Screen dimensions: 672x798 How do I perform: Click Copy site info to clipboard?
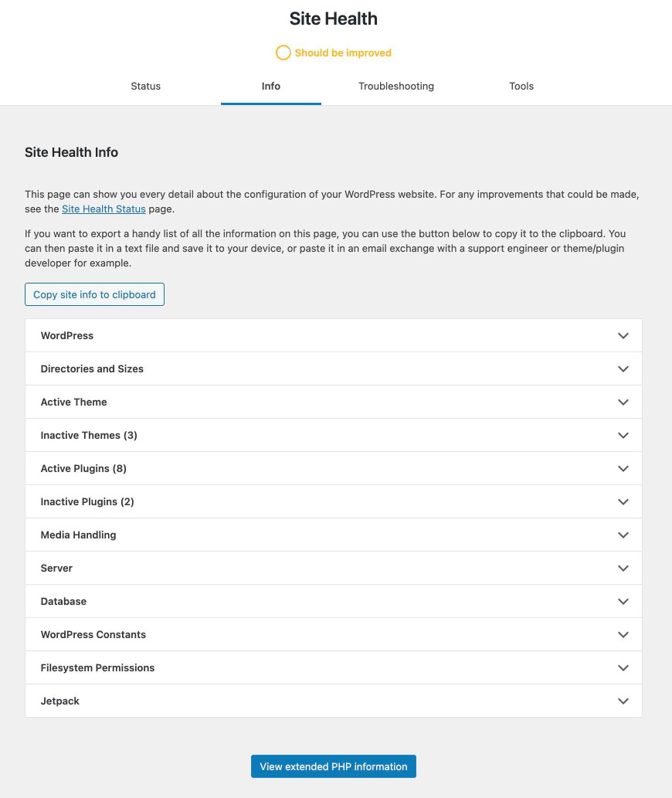[94, 294]
